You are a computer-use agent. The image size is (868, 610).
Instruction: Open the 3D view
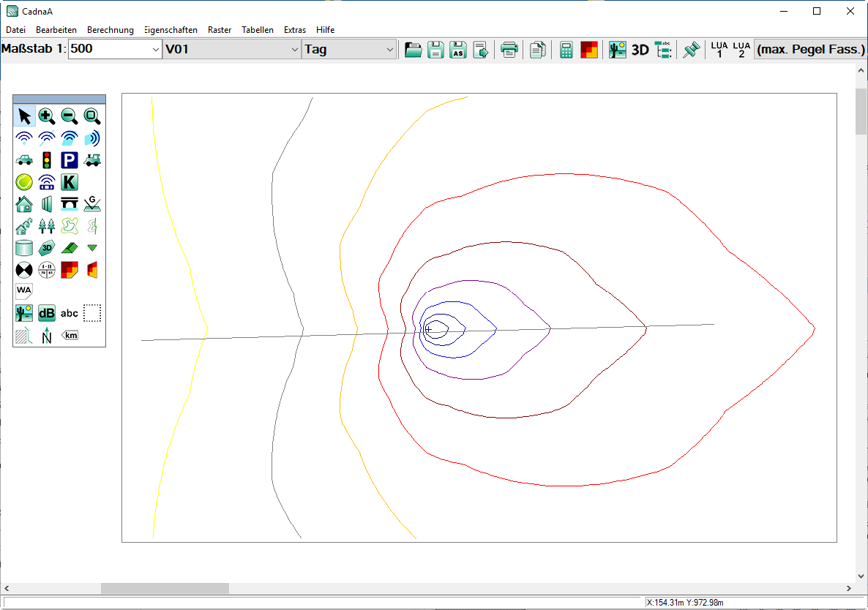pyautogui.click(x=640, y=50)
